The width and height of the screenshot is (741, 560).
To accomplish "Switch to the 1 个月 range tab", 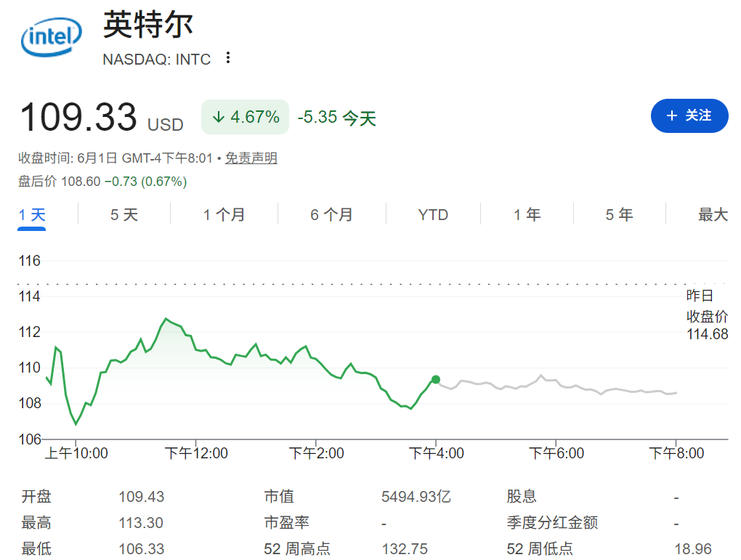I will click(224, 215).
